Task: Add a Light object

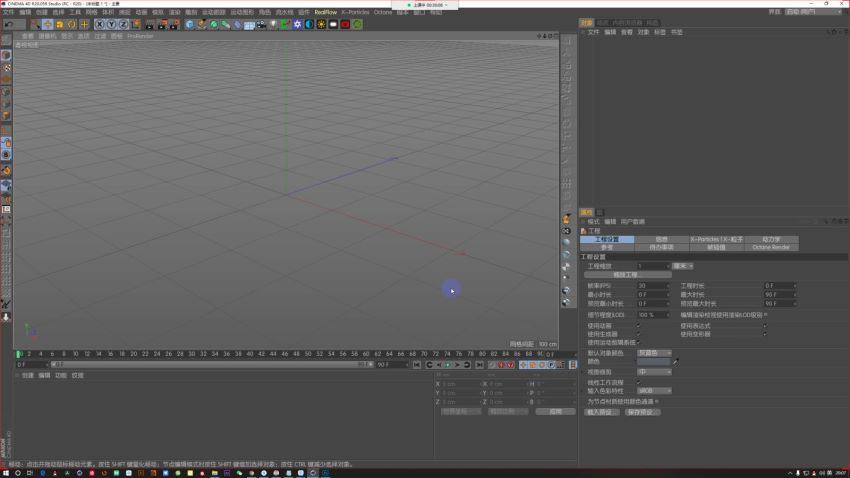Action: coord(273,24)
